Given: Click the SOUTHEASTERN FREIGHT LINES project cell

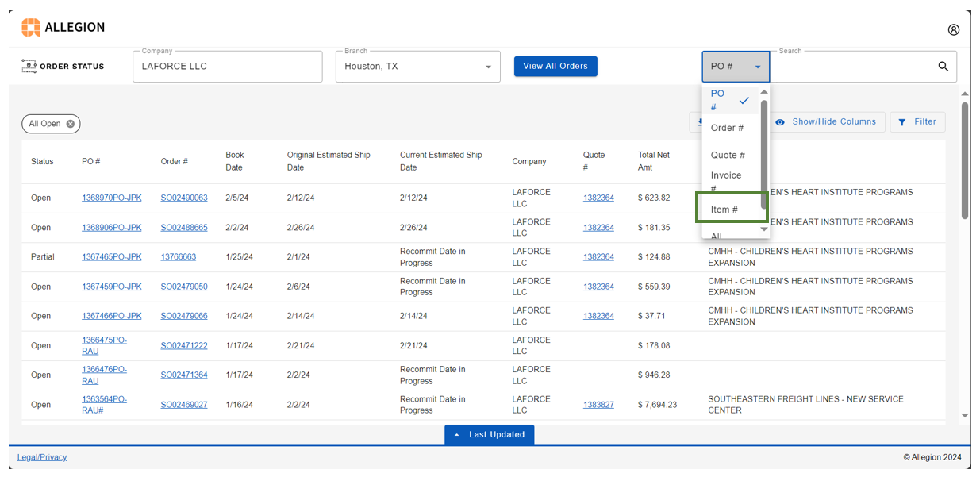Looking at the screenshot, I should (805, 405).
